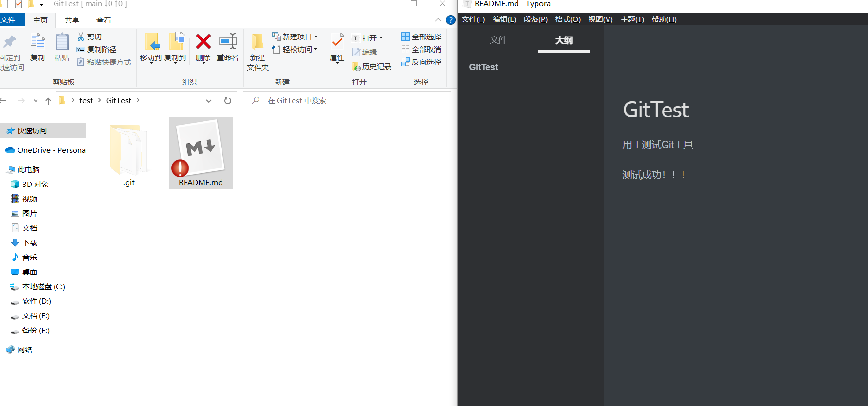The image size is (868, 406).
Task: Click the refresh button beside address bar
Action: [227, 101]
